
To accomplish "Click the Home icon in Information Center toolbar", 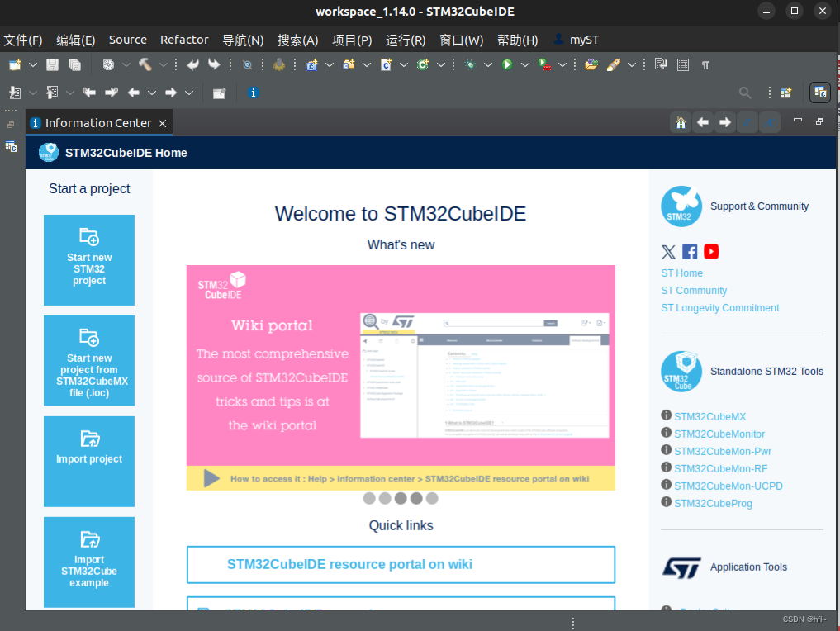I will click(x=680, y=122).
